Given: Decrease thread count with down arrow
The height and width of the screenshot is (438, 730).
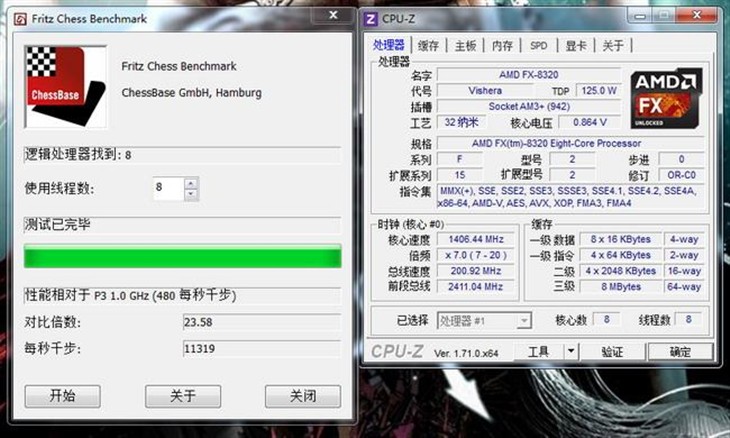Looking at the screenshot, I should 190,195.
